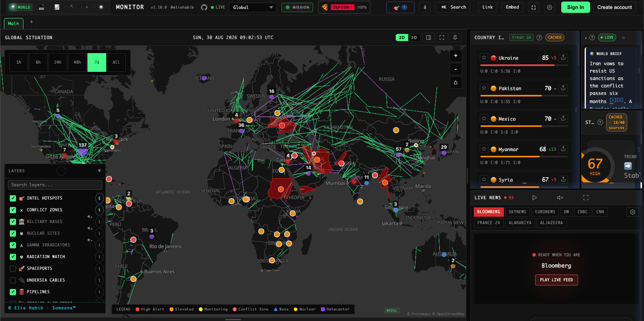This screenshot has height=321, width=644.
Task: Zoom in on the map
Action: [455, 56]
